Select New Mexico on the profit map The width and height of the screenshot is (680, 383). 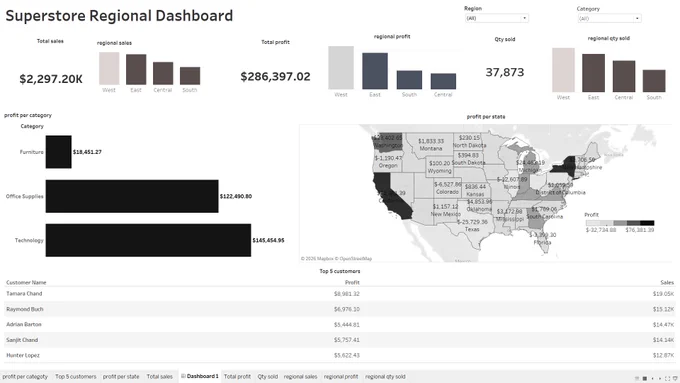click(x=445, y=210)
